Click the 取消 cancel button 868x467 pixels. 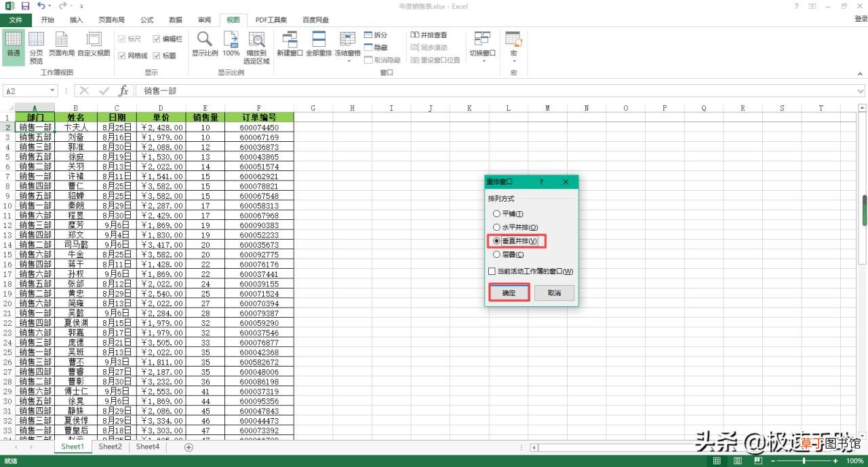554,293
